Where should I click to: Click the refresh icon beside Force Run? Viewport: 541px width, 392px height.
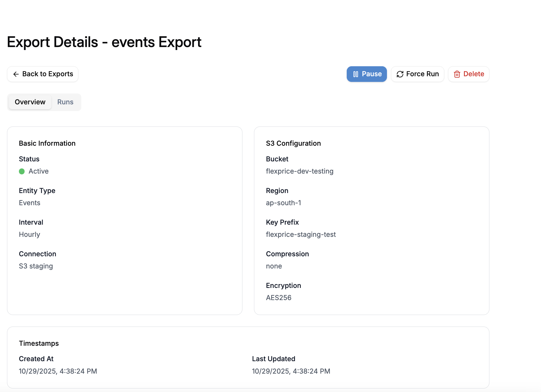pyautogui.click(x=400, y=74)
